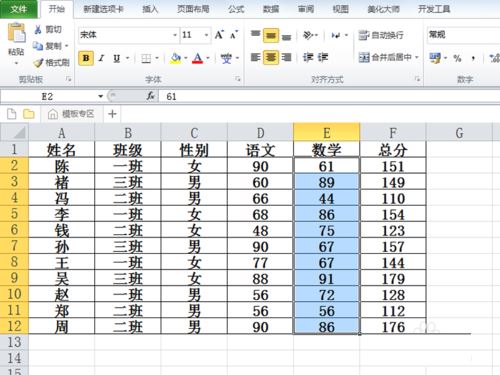Open the clipboard group dialog launcher
This screenshot has height=375, width=500.
[x=69, y=79]
